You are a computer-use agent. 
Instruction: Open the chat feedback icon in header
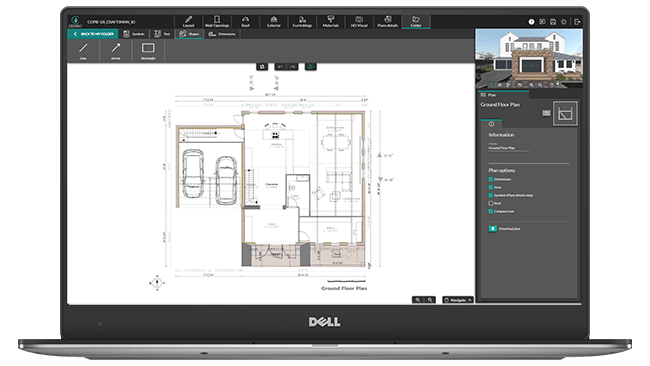(x=542, y=22)
